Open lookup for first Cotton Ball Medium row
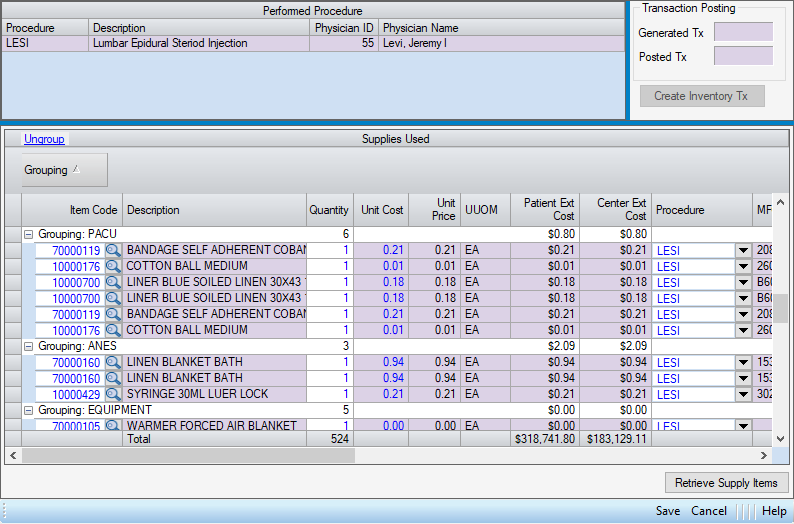Screen dimensions: 794x524 113,266
